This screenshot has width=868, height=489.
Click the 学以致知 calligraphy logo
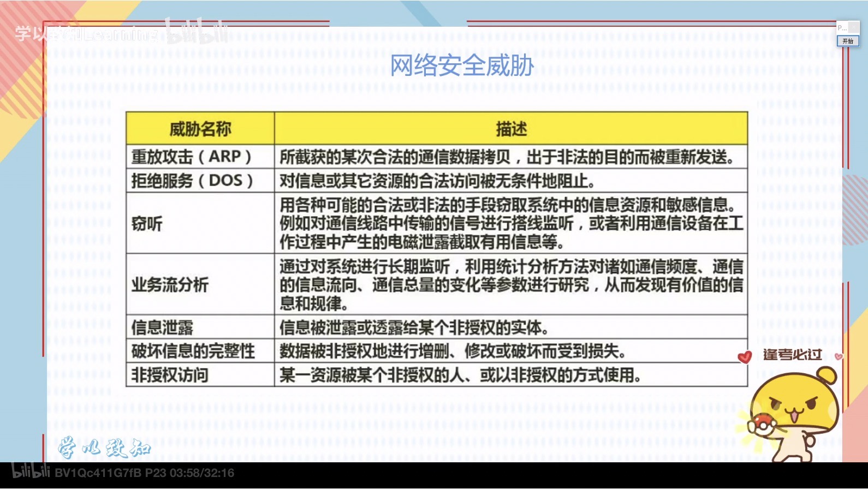click(x=104, y=448)
